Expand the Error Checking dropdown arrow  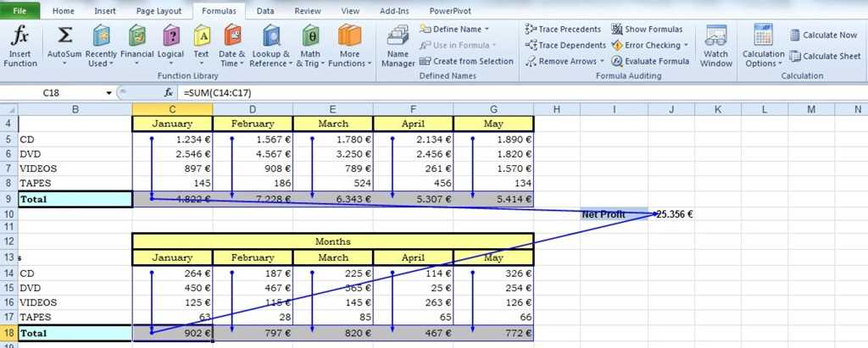pos(686,46)
